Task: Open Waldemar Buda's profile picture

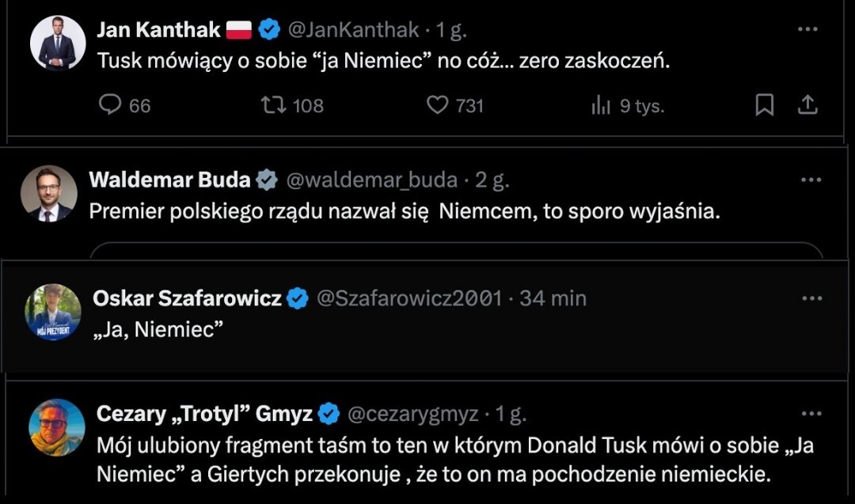Action: pyautogui.click(x=49, y=193)
